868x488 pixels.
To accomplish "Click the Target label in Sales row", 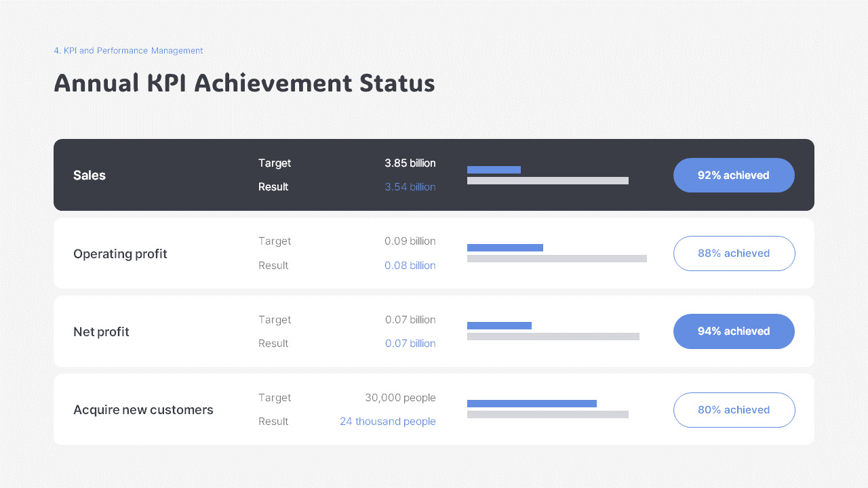I will coord(275,163).
